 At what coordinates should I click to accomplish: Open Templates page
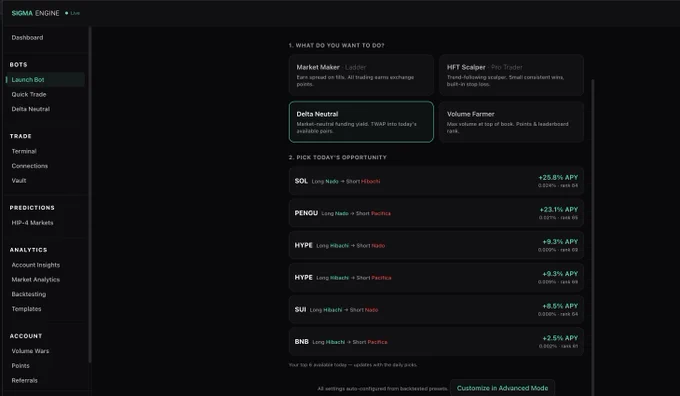coord(26,309)
